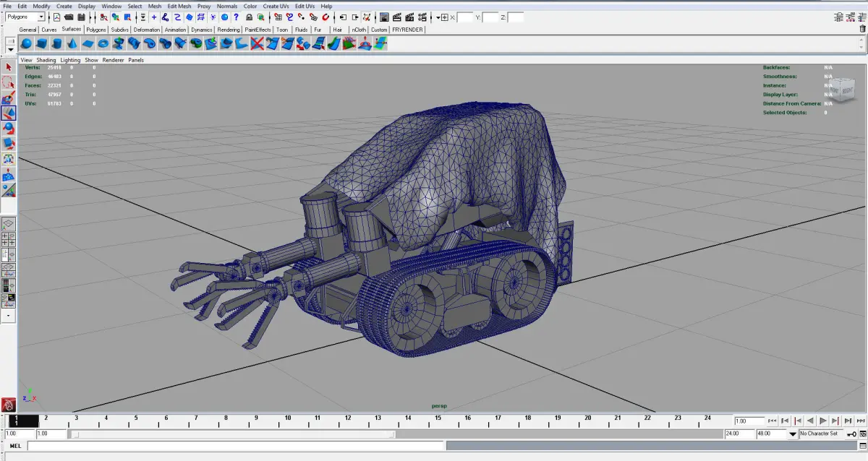Open the Normals menu
Screen dimensions: 868x461
coord(227,6)
